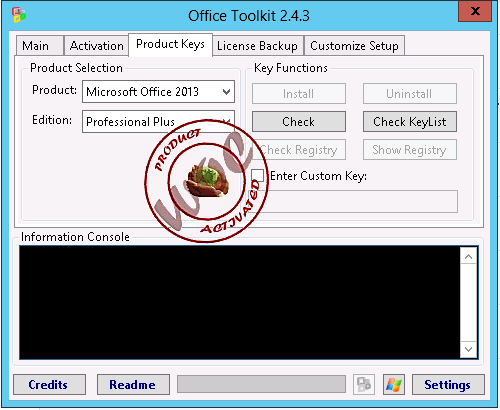Switch to the Main tab
The image size is (500, 410).
pos(39,46)
